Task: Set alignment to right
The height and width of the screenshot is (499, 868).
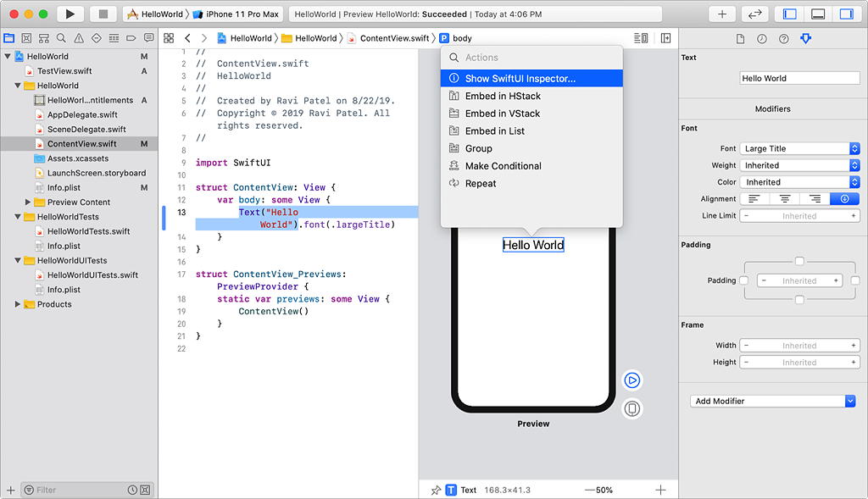Action: coord(815,198)
